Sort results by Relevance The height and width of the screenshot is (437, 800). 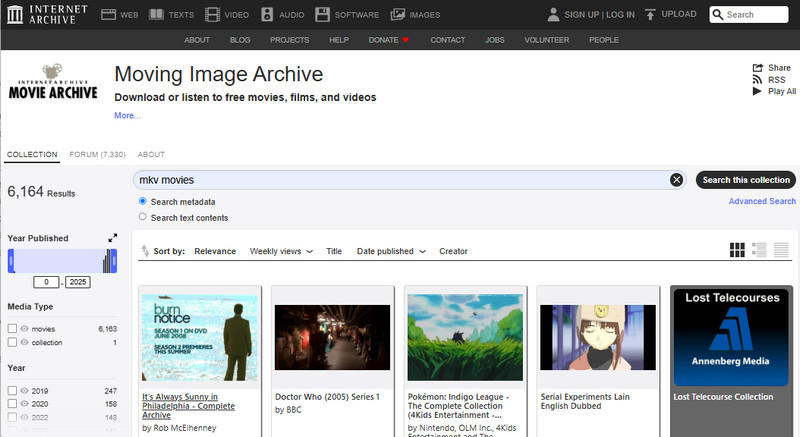click(x=215, y=251)
